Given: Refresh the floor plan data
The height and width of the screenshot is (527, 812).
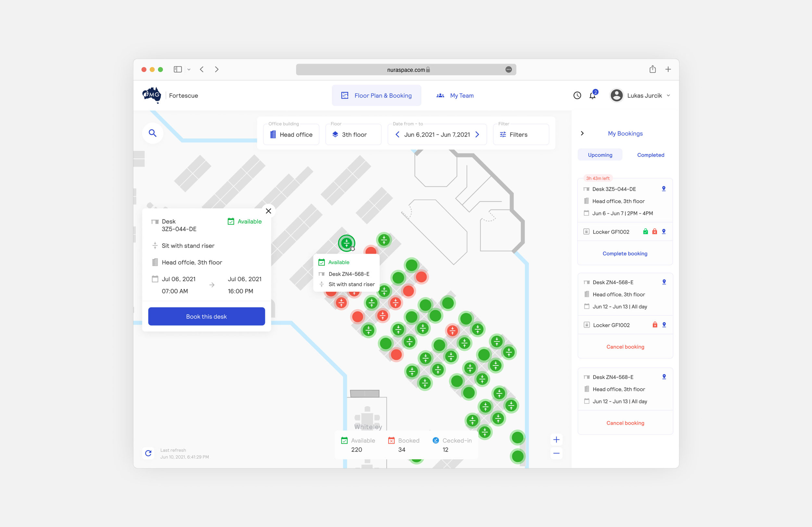Looking at the screenshot, I should point(148,453).
